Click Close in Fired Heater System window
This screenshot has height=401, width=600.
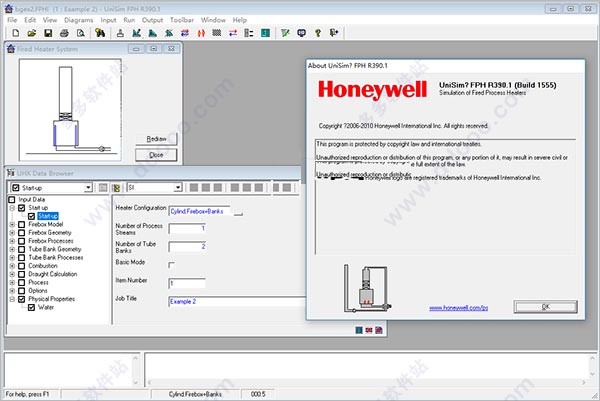pos(156,155)
